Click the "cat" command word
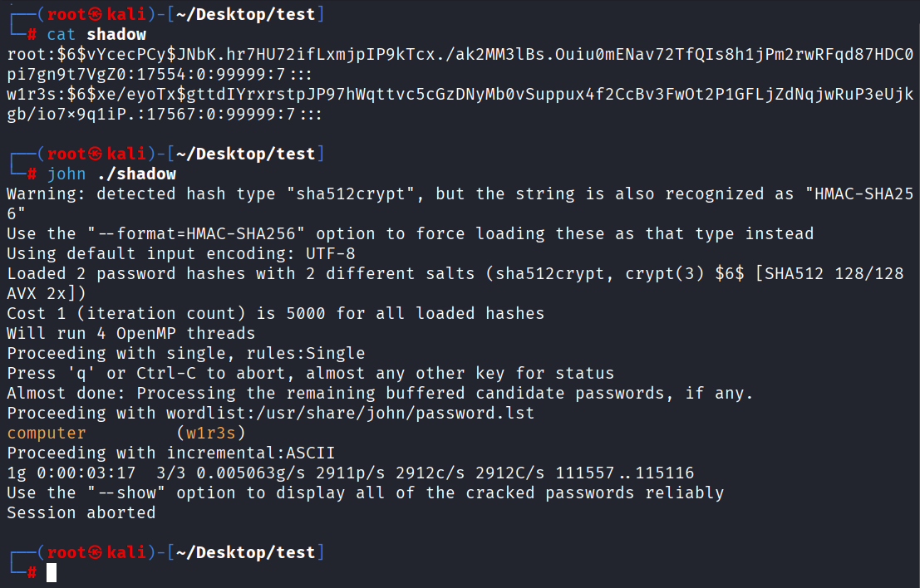Viewport: 920px width, 588px height. (x=61, y=34)
